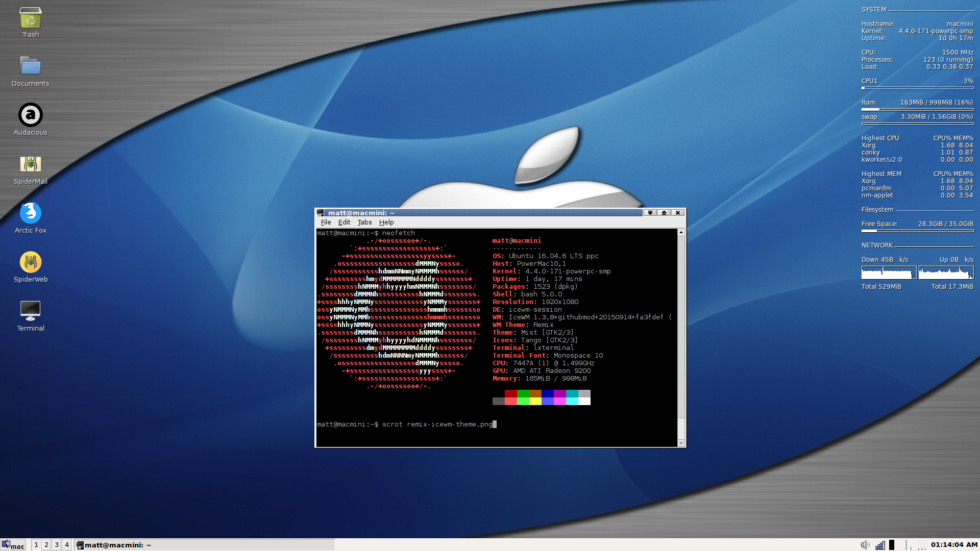
Task: Open the File menu in terminal
Action: 326,222
